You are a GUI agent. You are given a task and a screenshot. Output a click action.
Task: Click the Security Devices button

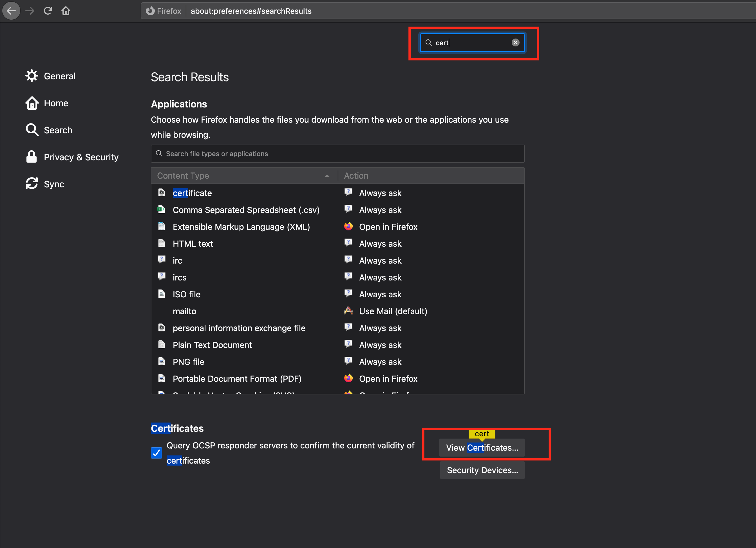tap(482, 470)
